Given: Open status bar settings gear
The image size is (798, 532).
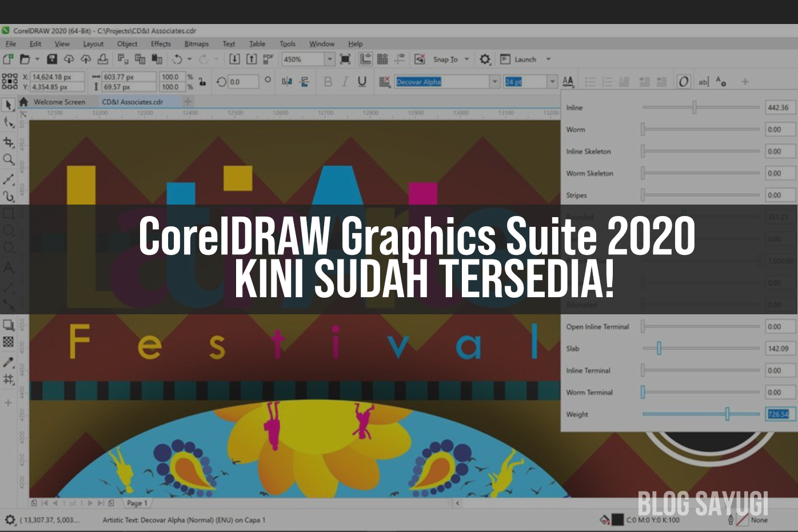Looking at the screenshot, I should pyautogui.click(x=10, y=520).
